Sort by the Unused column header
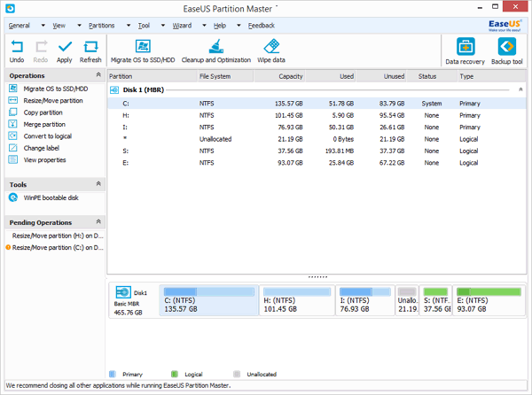 coord(381,76)
